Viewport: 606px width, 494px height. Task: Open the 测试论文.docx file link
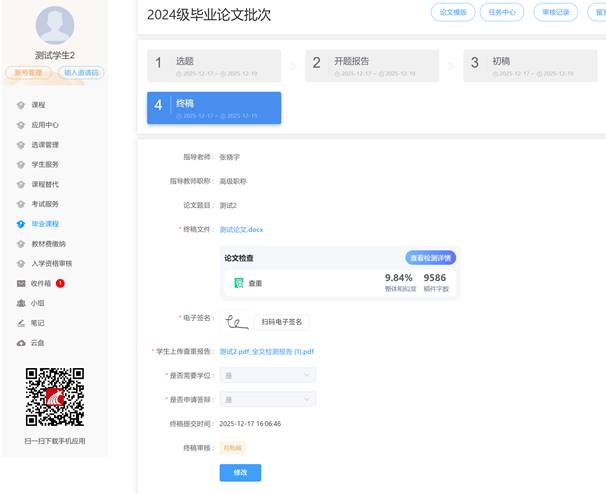click(241, 229)
